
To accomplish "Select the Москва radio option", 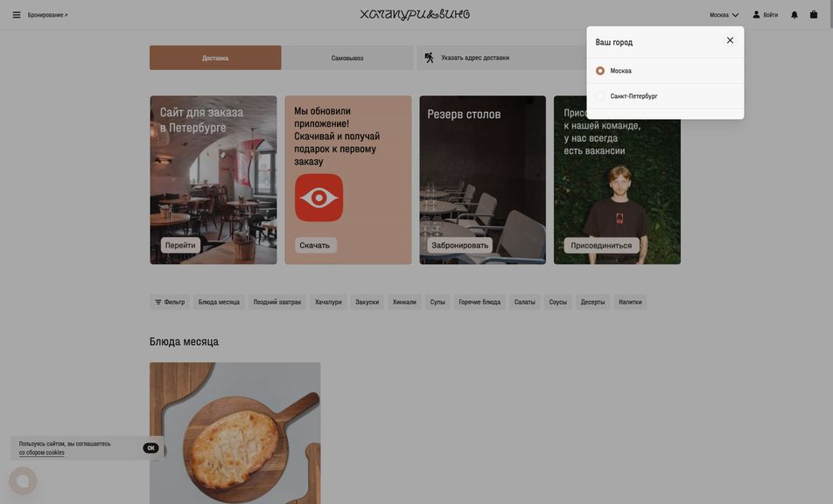I will tap(599, 71).
